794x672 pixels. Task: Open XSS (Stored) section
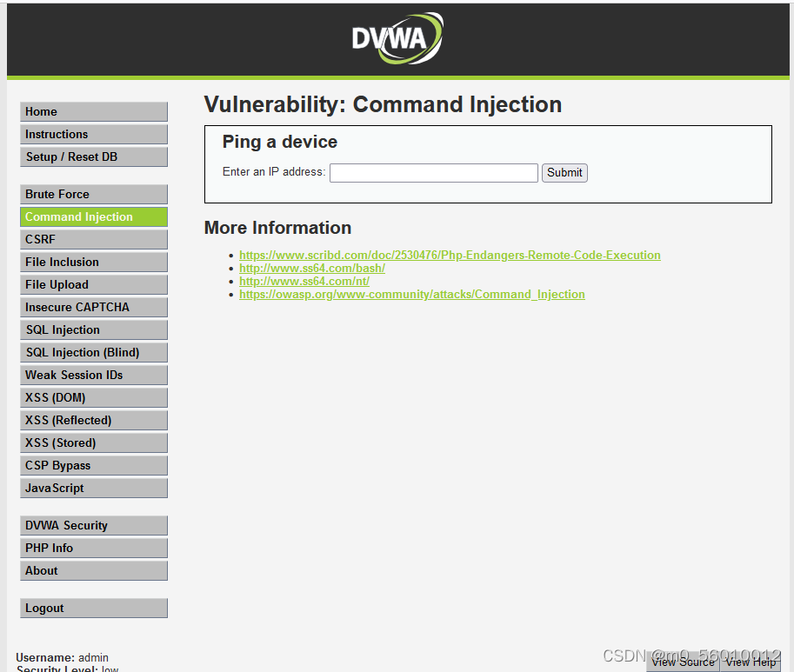click(94, 442)
